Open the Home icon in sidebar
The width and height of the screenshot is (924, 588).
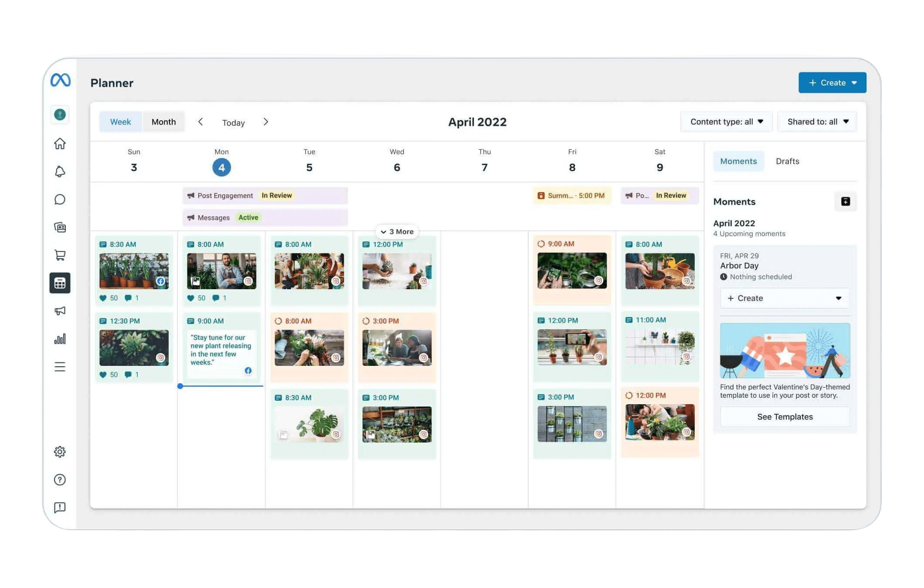coord(60,144)
